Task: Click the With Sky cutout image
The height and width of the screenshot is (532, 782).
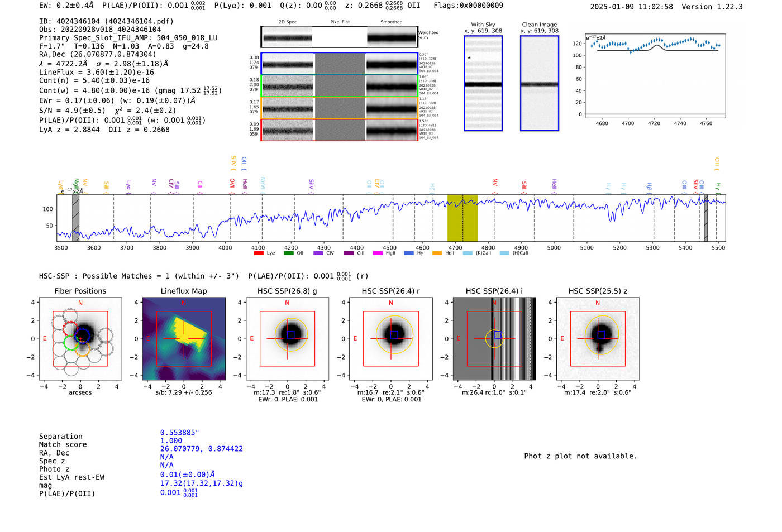Action: point(483,83)
